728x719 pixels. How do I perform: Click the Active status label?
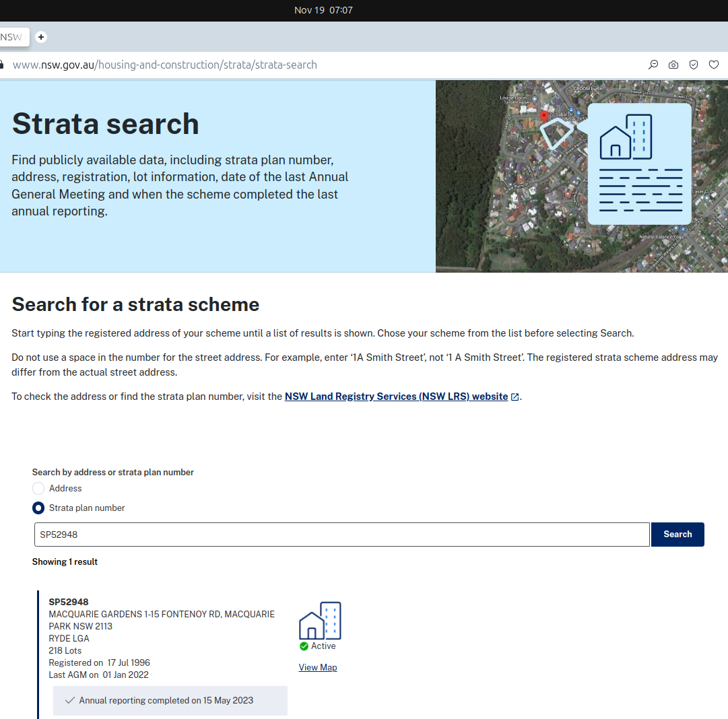point(323,646)
